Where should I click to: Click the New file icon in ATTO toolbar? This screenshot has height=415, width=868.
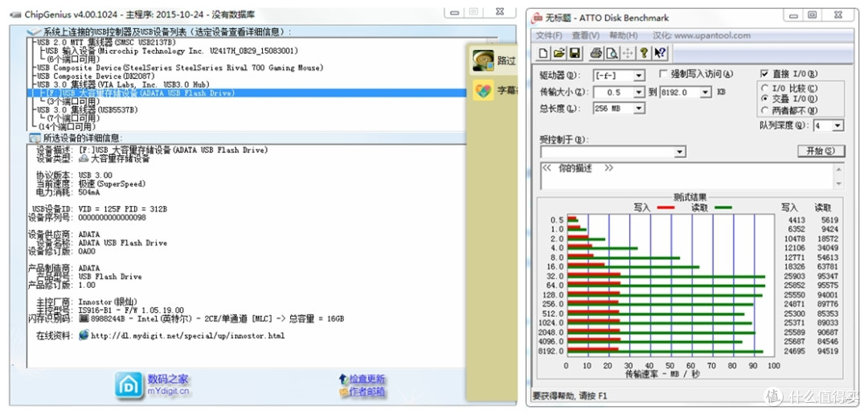click(x=543, y=53)
